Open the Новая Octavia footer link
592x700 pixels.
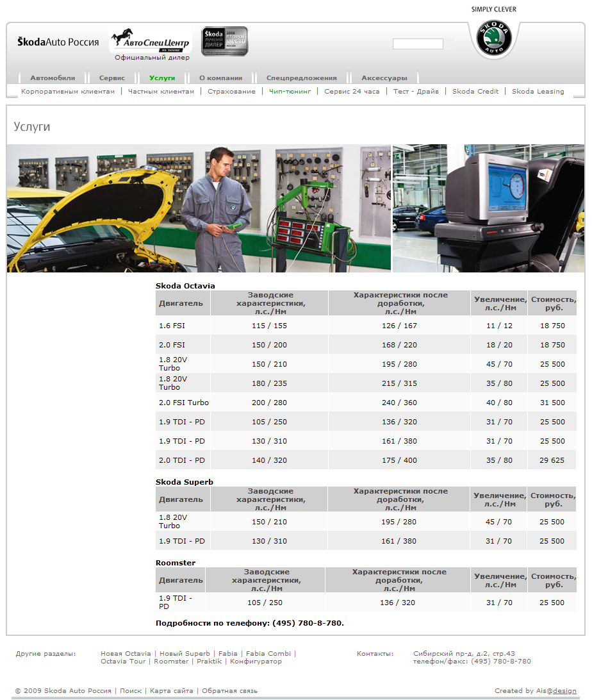click(126, 654)
